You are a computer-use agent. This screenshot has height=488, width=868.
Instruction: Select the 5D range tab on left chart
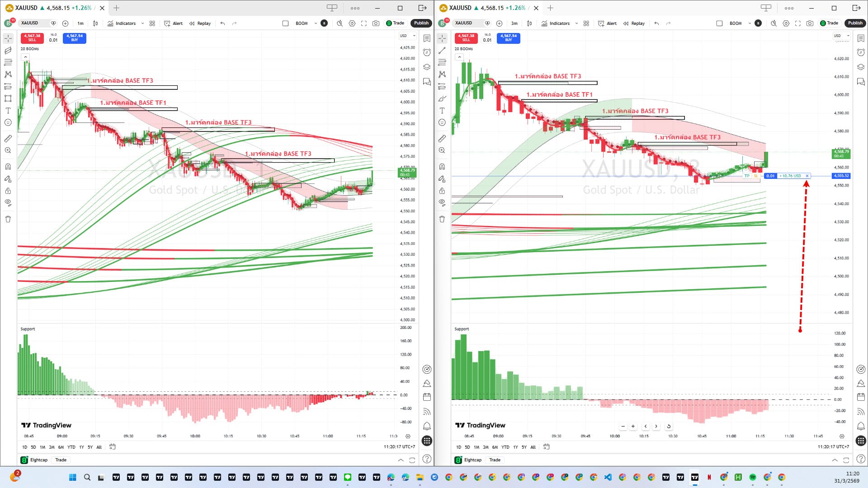[x=33, y=447]
